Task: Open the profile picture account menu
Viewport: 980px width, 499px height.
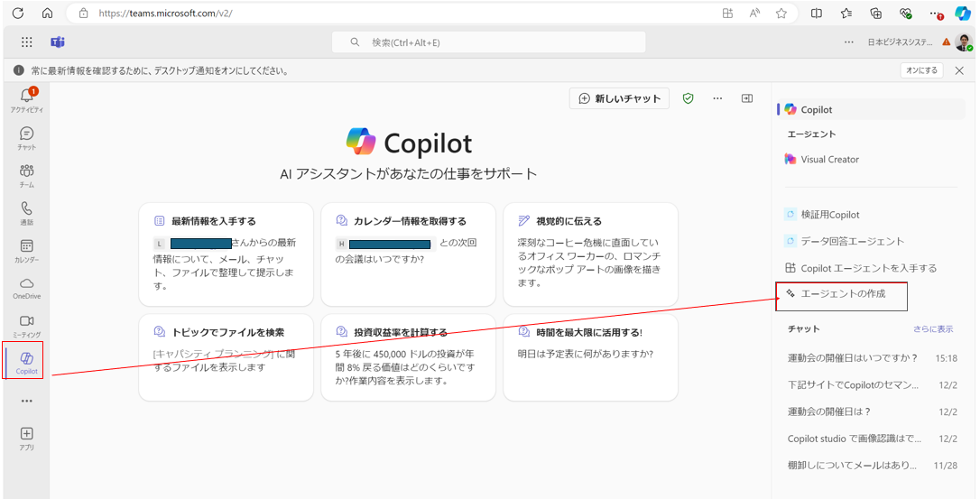Action: [x=964, y=42]
